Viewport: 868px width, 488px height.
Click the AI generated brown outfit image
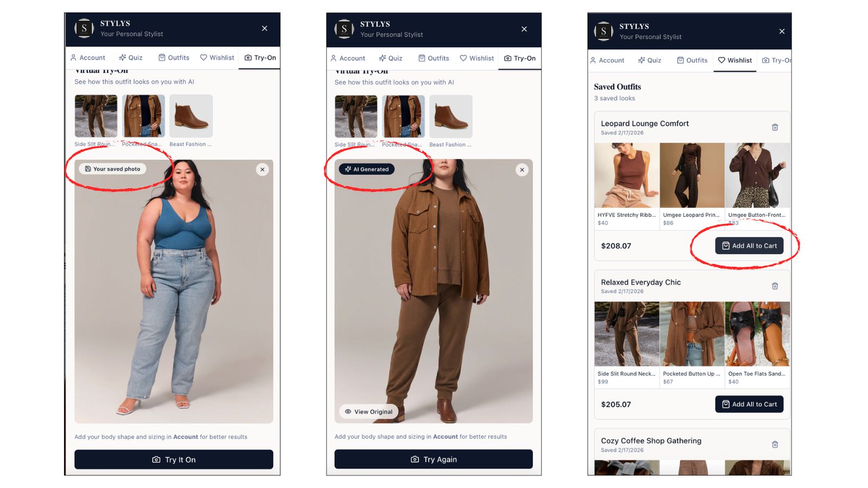click(x=433, y=291)
